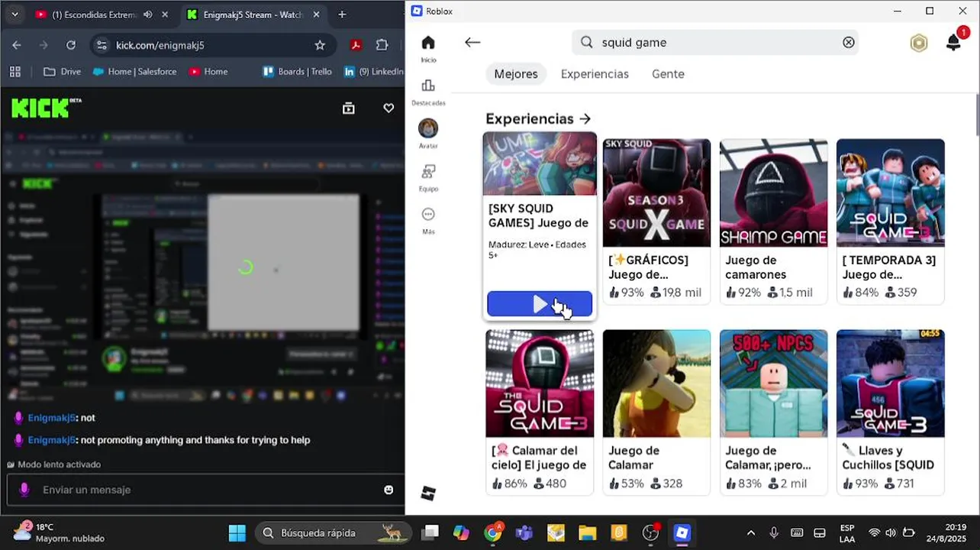The height and width of the screenshot is (550, 980).
Task: Reload the kick.com page
Action: point(71,45)
